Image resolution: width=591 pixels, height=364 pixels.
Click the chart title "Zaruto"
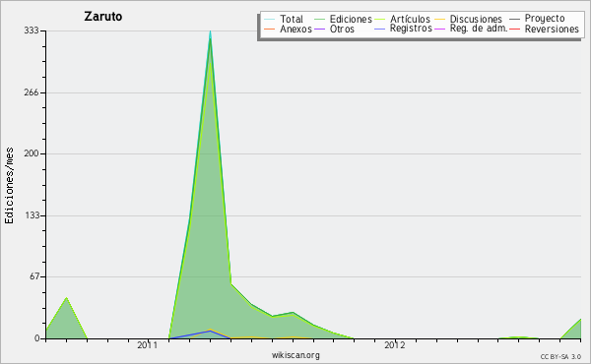[102, 17]
